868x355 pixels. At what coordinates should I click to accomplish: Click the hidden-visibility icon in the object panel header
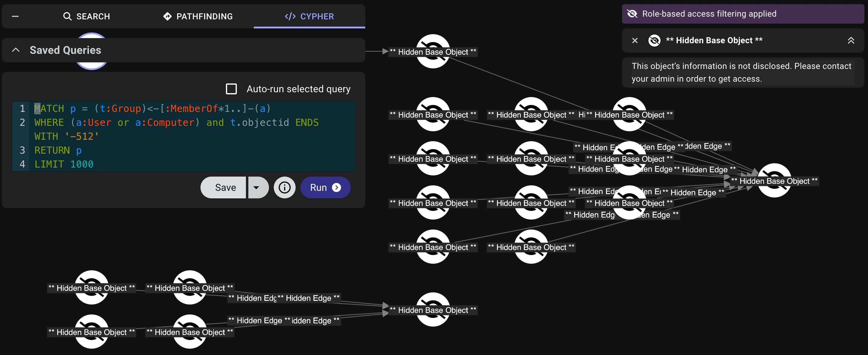click(654, 41)
